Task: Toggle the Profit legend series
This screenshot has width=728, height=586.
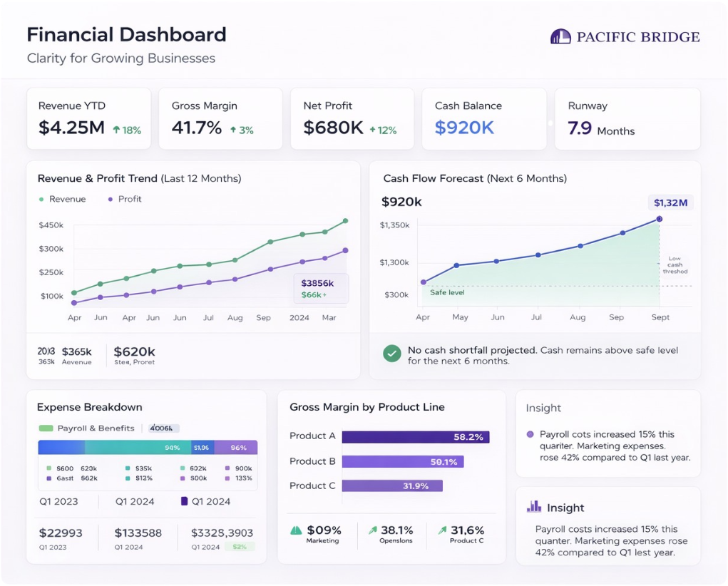Action: point(124,199)
